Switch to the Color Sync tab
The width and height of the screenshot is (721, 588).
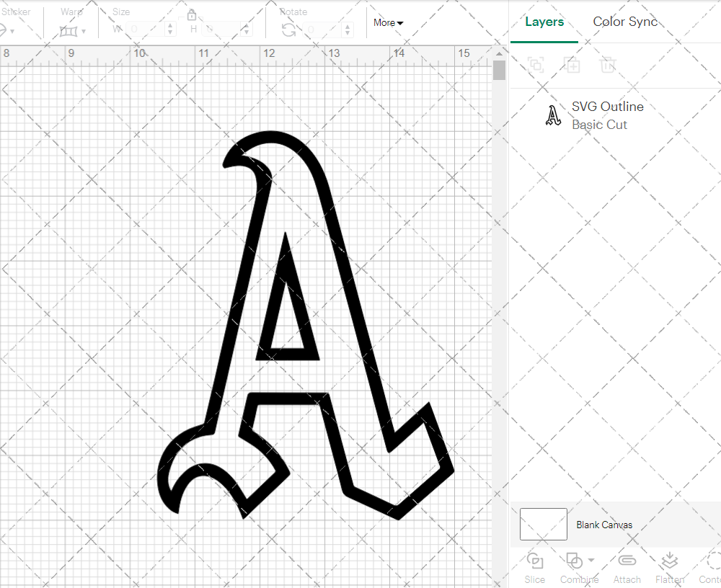pyautogui.click(x=625, y=22)
